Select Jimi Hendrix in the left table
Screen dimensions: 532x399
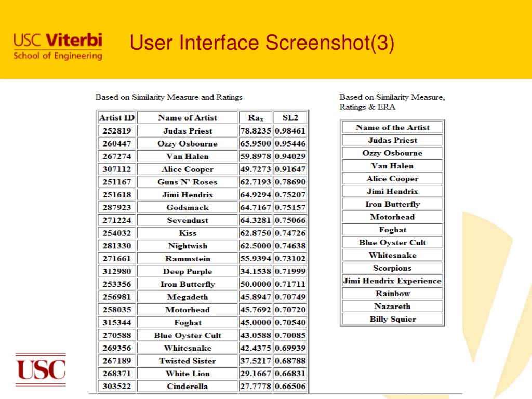click(x=187, y=195)
